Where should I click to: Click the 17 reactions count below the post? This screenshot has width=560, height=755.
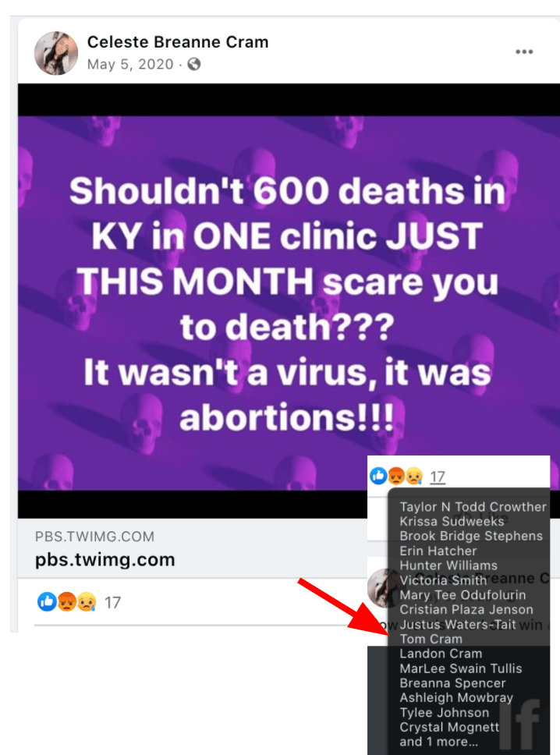(112, 602)
